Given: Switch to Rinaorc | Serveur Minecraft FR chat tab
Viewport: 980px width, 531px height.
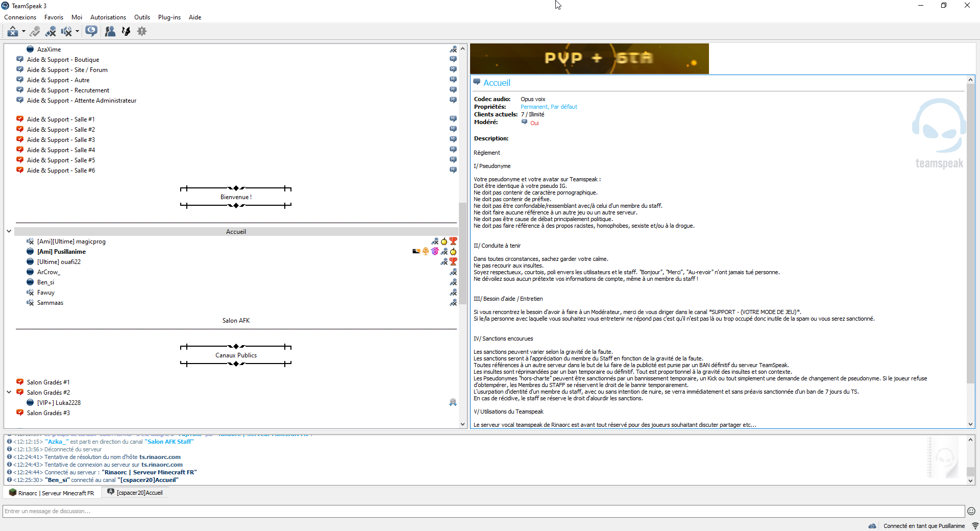Looking at the screenshot, I should tap(52, 493).
